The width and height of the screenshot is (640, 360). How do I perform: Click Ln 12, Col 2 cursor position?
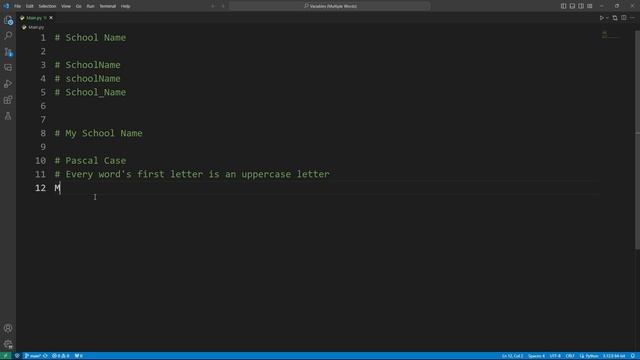(512, 356)
